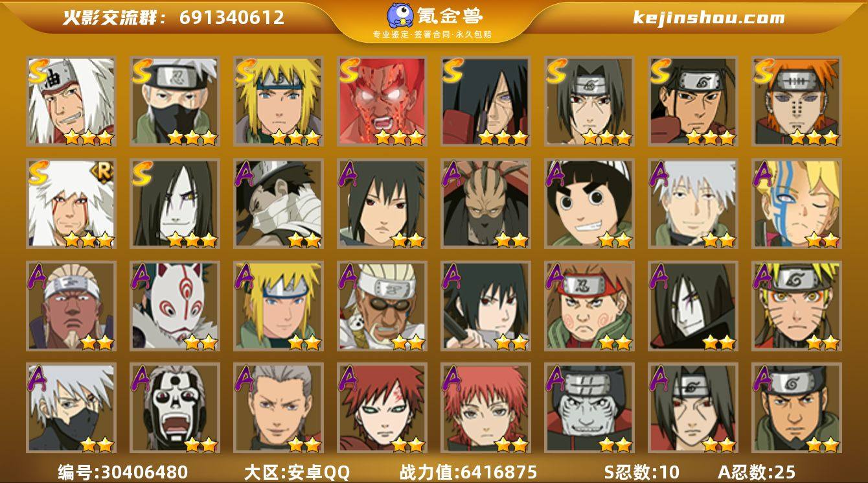Screen dimensions: 868x483
Task: Pick the blonde ninja with blue face markings
Action: 796,204
